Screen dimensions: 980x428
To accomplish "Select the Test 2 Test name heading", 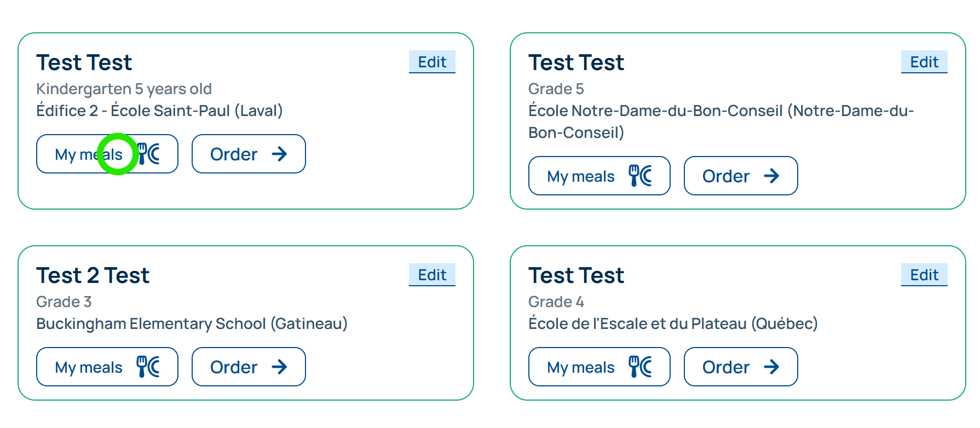I will coord(93,275).
